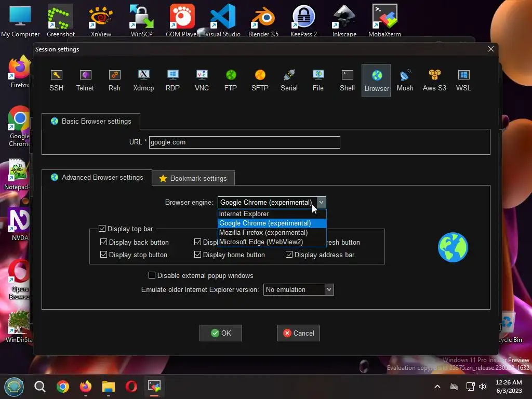Click the large globe icon
This screenshot has height=399, width=532.
[x=453, y=247]
